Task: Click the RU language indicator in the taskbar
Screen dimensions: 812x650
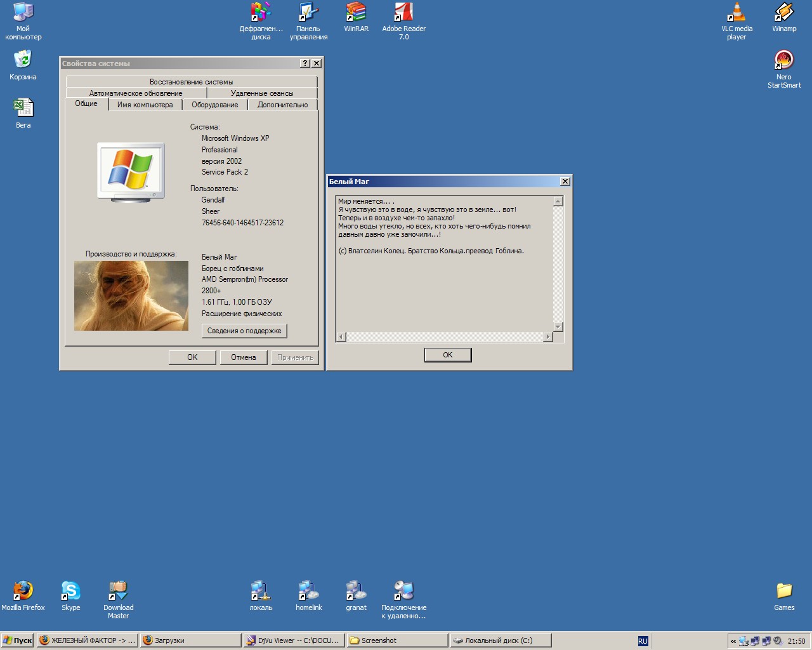Action: point(643,641)
